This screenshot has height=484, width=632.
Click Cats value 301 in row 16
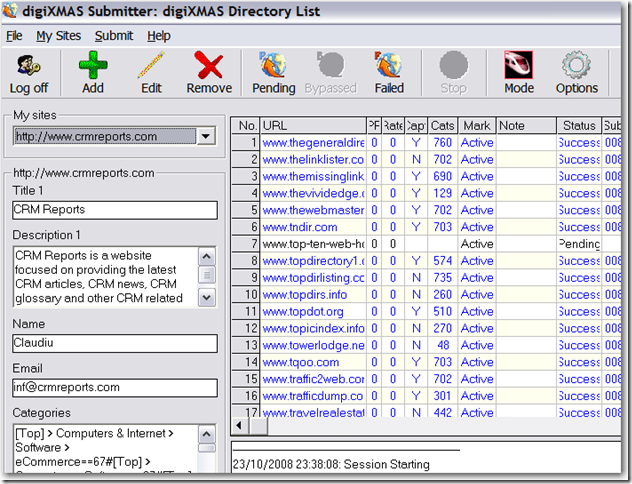(x=442, y=397)
